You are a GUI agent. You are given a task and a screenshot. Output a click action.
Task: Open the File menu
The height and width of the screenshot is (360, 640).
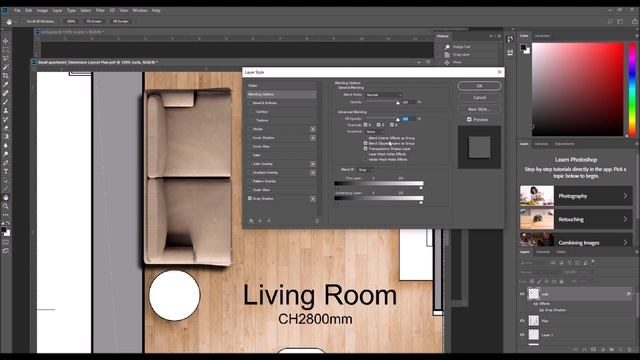click(18, 10)
